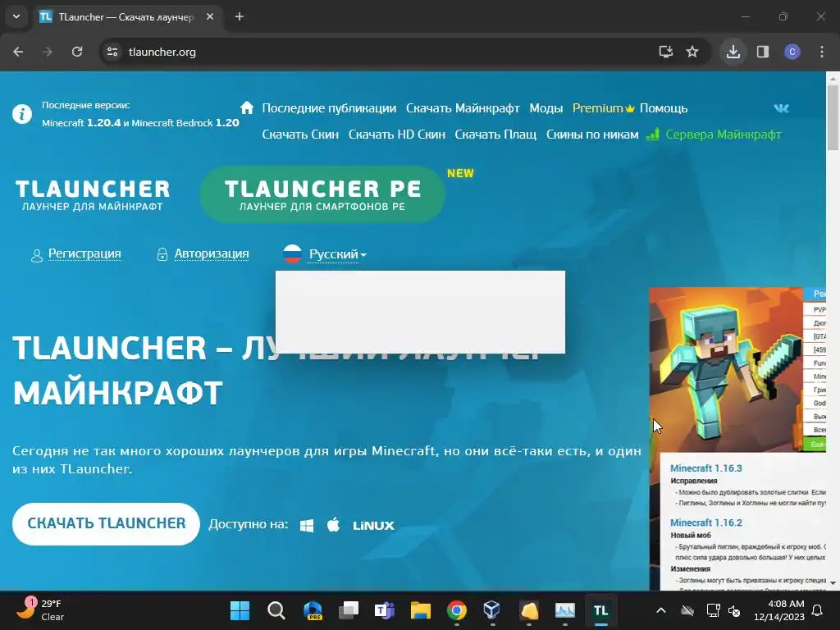Click the Russian flag icon

[x=292, y=254]
